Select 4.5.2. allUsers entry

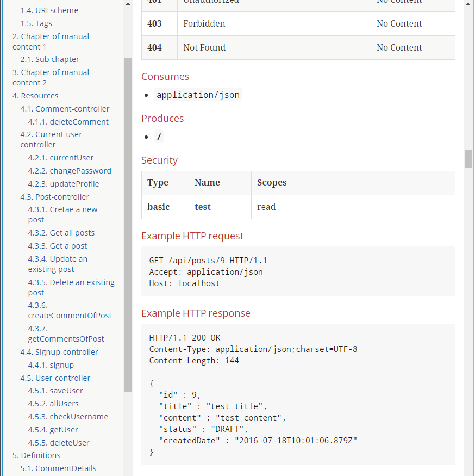click(53, 404)
